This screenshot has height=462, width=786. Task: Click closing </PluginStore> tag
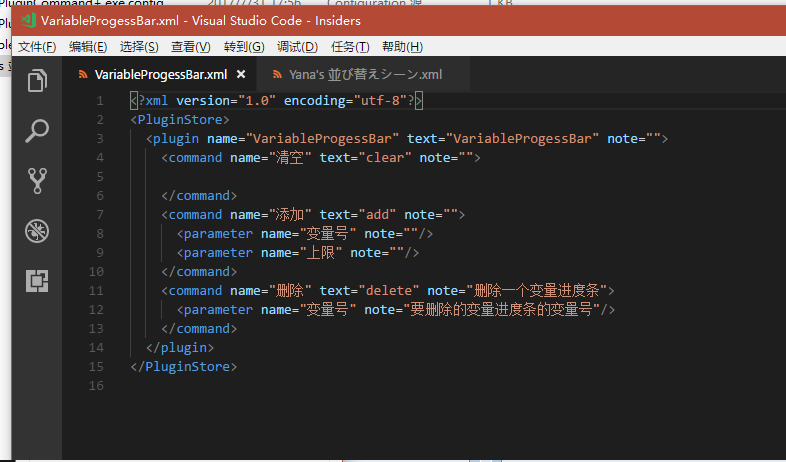[183, 367]
